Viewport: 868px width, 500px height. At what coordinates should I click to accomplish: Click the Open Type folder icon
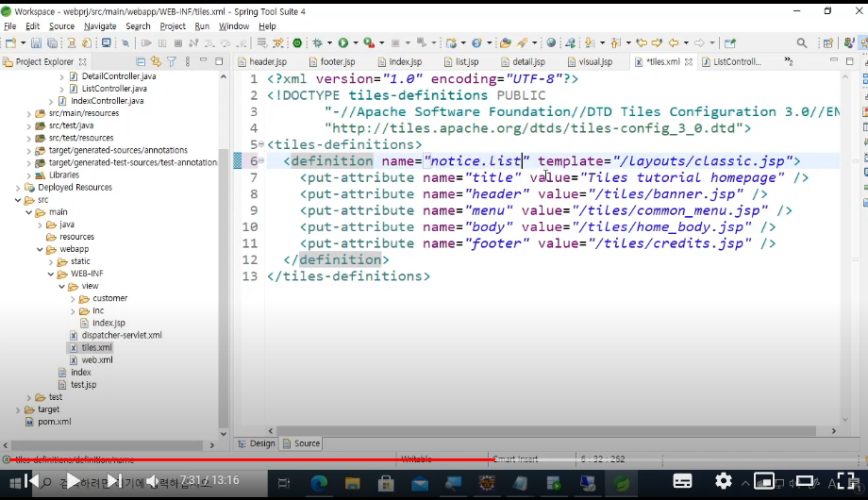[x=505, y=43]
